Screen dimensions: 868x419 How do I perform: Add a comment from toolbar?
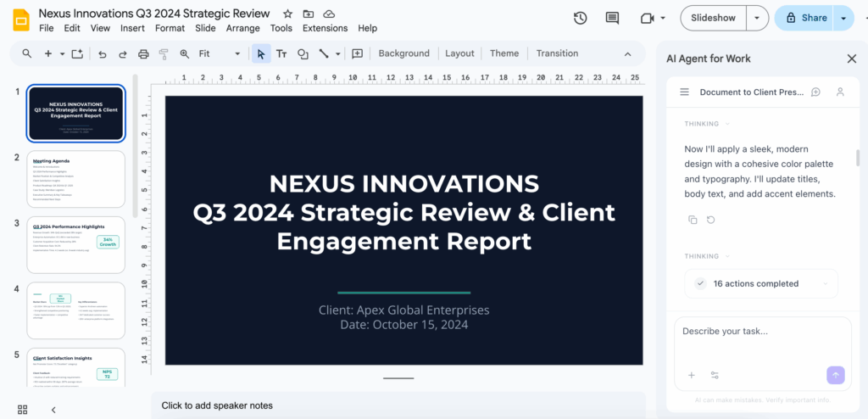[358, 53]
